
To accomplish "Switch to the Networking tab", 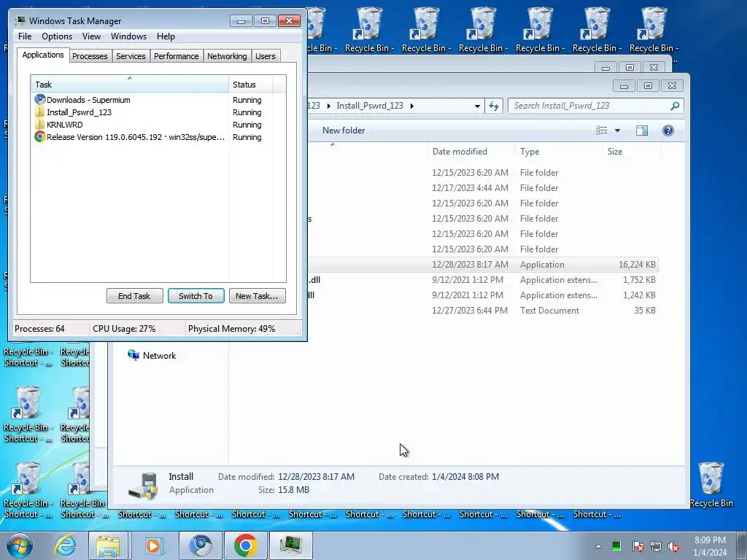I will pyautogui.click(x=227, y=56).
